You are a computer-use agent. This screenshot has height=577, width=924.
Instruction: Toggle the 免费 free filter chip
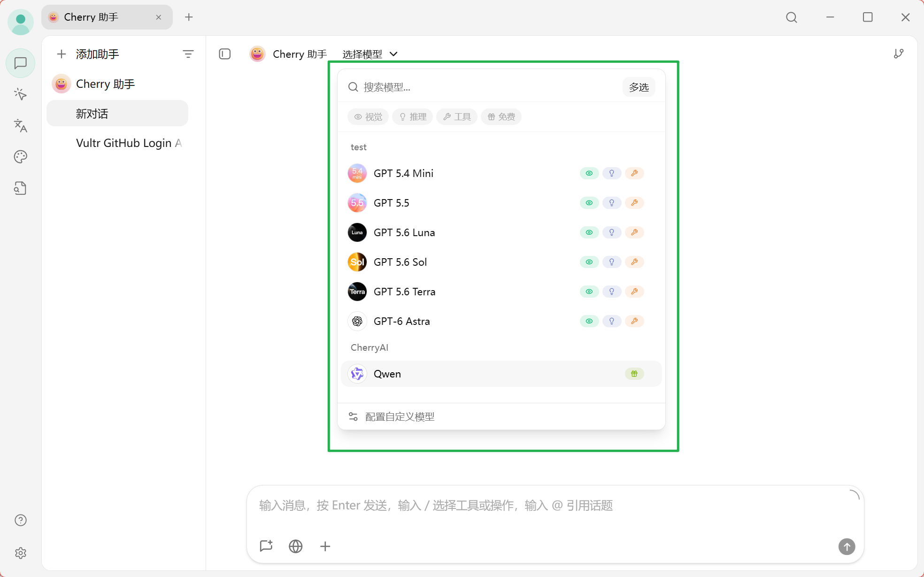pyautogui.click(x=501, y=117)
